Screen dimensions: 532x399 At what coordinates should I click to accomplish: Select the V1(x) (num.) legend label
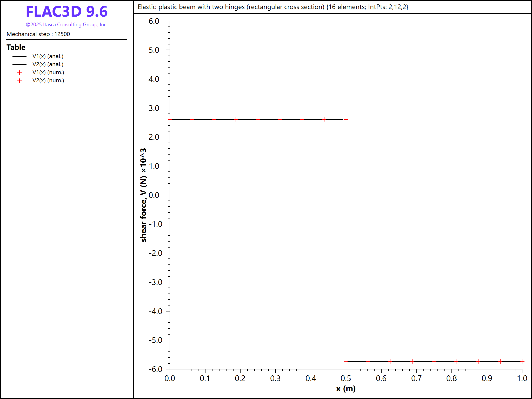point(48,72)
